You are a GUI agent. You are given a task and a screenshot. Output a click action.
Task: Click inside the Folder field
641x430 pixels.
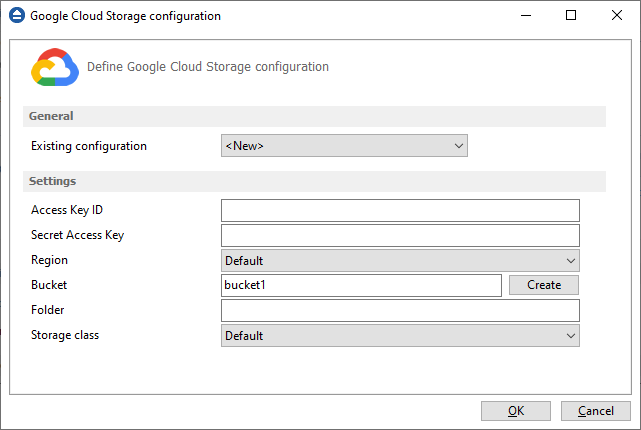[x=400, y=311]
